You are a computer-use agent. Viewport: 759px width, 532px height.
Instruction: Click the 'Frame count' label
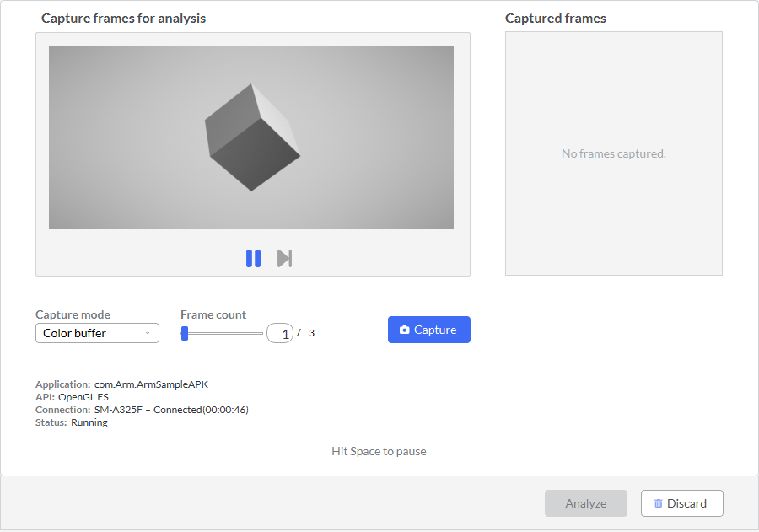tap(213, 314)
